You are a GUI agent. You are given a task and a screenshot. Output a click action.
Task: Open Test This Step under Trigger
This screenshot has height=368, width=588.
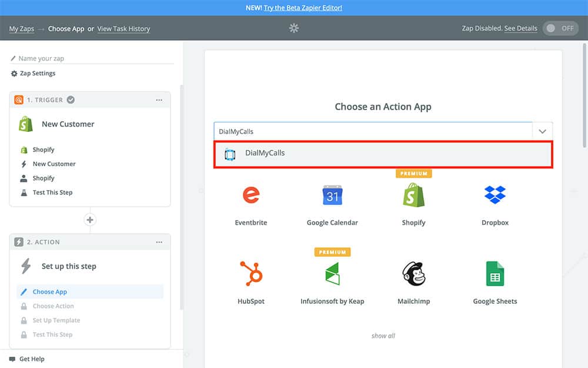(52, 193)
